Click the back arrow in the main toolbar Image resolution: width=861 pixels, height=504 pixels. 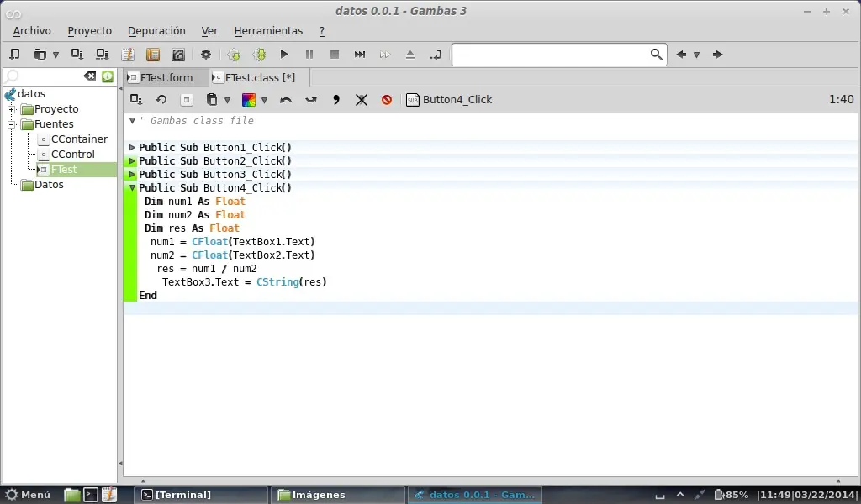tap(681, 55)
